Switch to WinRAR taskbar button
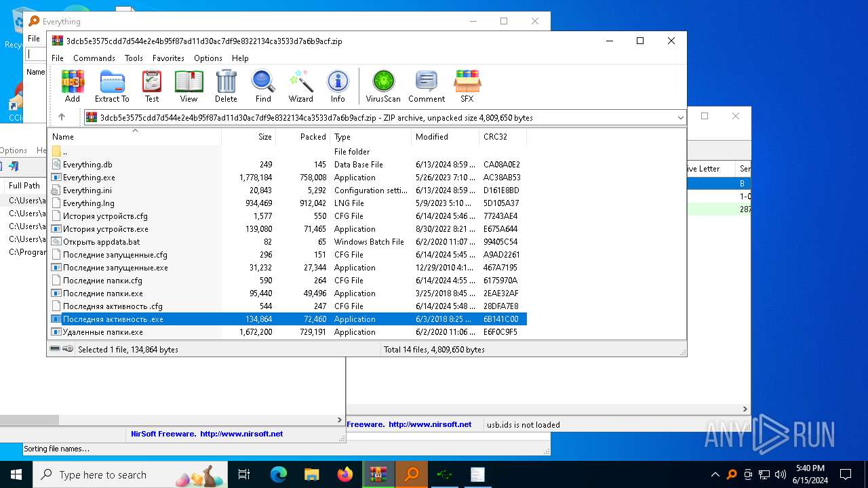This screenshot has width=868, height=488. [378, 474]
